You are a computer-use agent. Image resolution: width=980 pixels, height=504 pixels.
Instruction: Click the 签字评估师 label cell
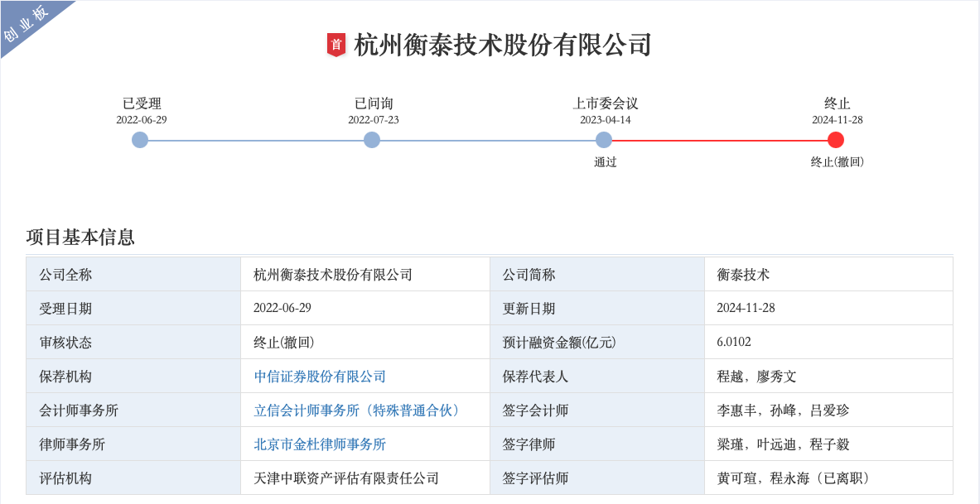pos(597,478)
